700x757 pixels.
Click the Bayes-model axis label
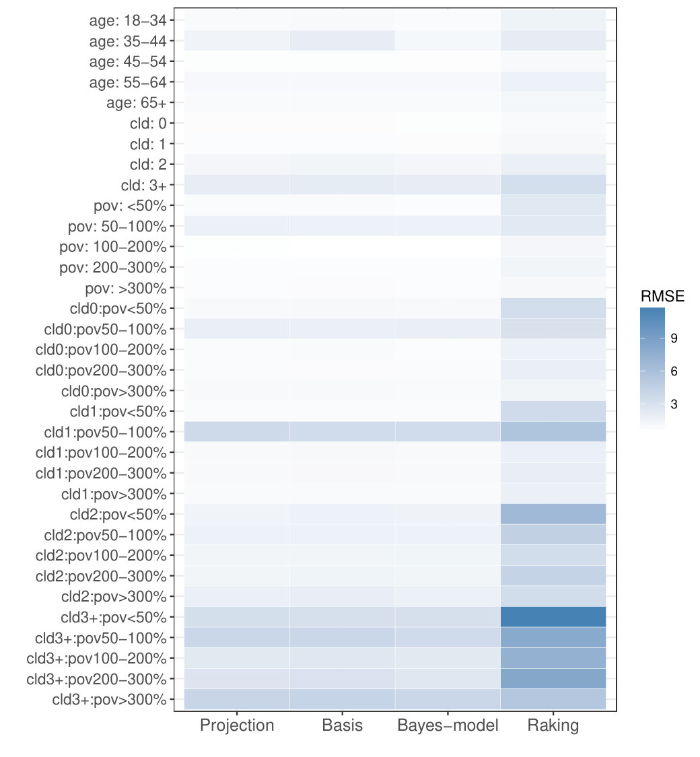[x=448, y=725]
